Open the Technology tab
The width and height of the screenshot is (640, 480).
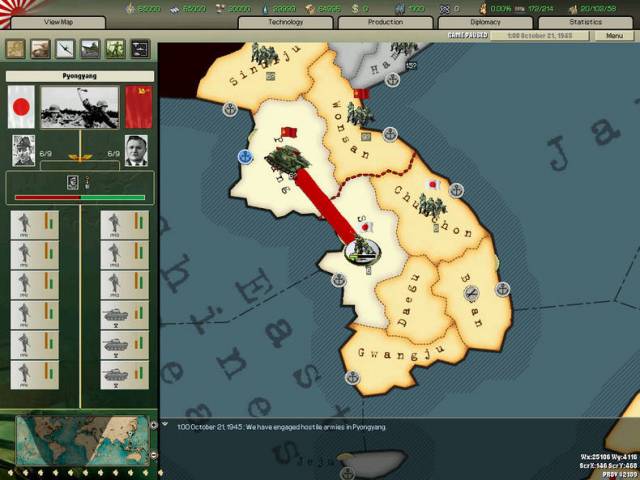tap(285, 21)
